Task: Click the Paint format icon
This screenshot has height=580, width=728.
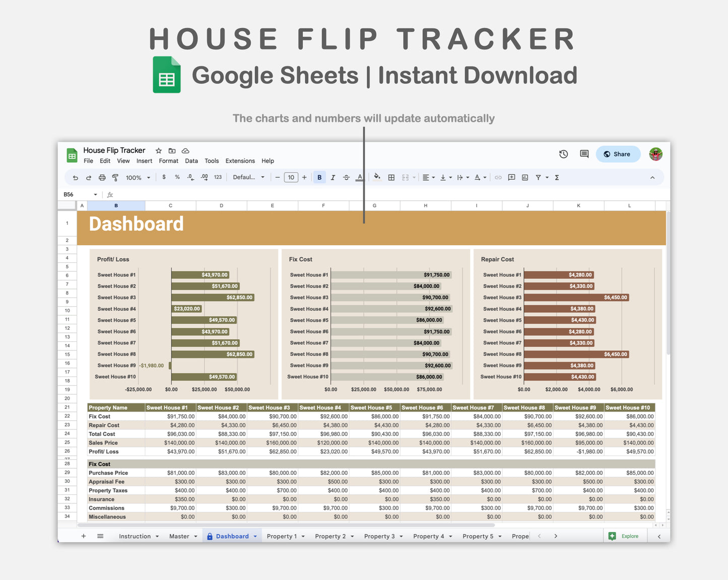Action: 115,177
